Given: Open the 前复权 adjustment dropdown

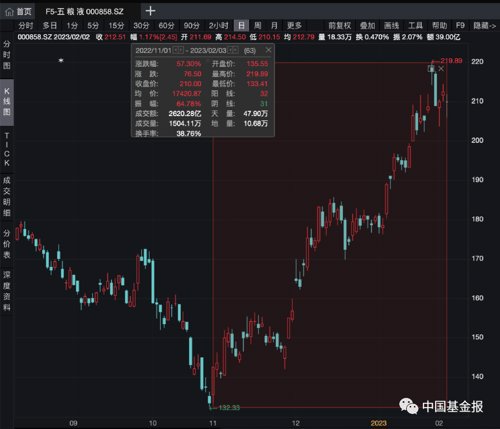Looking at the screenshot, I should point(340,26).
